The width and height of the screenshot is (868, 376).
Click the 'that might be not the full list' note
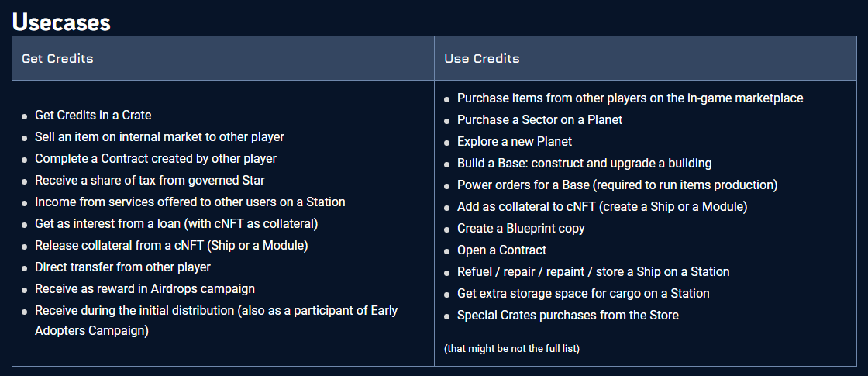pyautogui.click(x=511, y=349)
